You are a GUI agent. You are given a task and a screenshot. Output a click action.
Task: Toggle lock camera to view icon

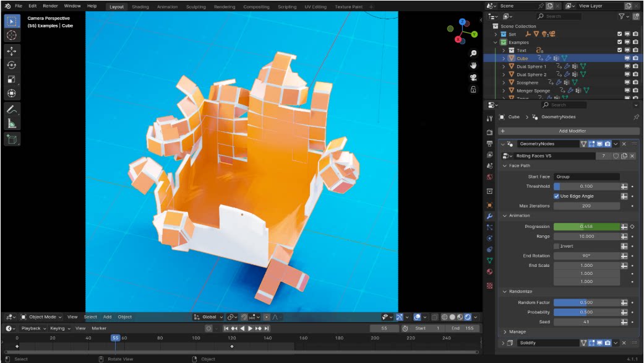point(473,89)
